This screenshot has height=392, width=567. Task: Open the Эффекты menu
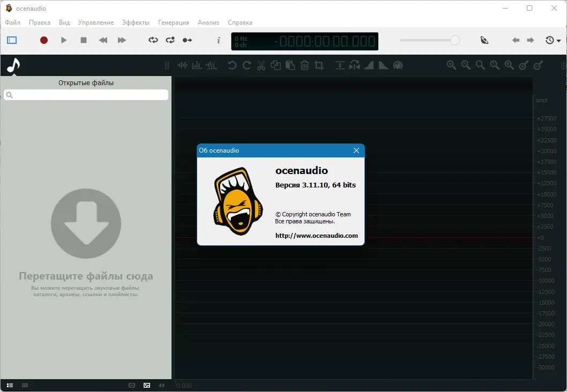tap(136, 22)
